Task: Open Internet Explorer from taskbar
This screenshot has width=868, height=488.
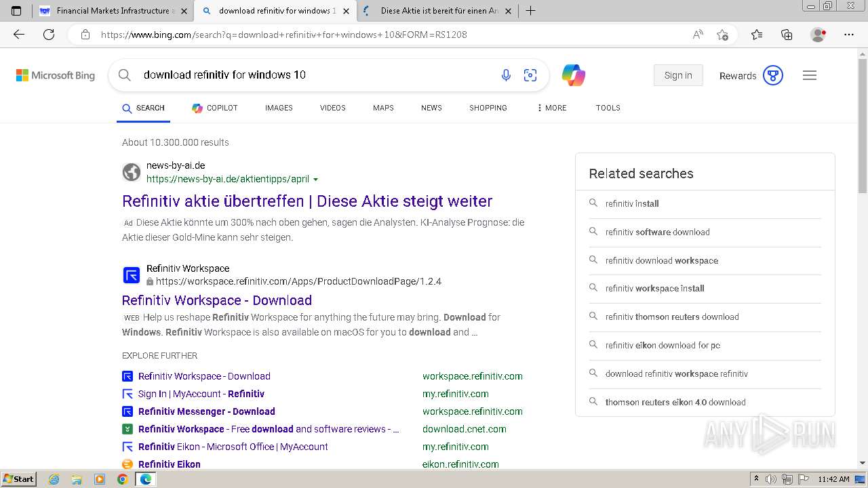Action: tap(54, 479)
